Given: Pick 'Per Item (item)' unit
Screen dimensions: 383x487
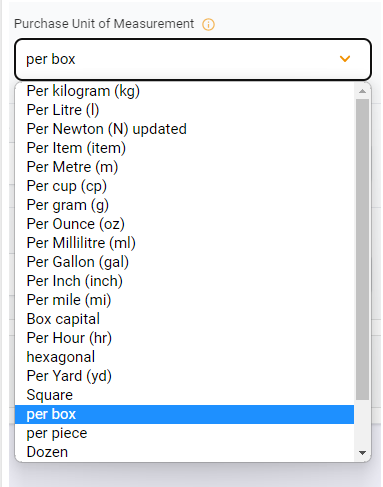Looking at the screenshot, I should 184,148.
